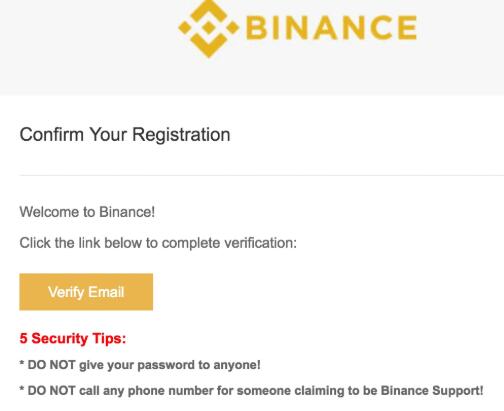Click the horizontal divider under the heading
Image resolution: width=504 pixels, height=411 pixels.
click(x=262, y=175)
